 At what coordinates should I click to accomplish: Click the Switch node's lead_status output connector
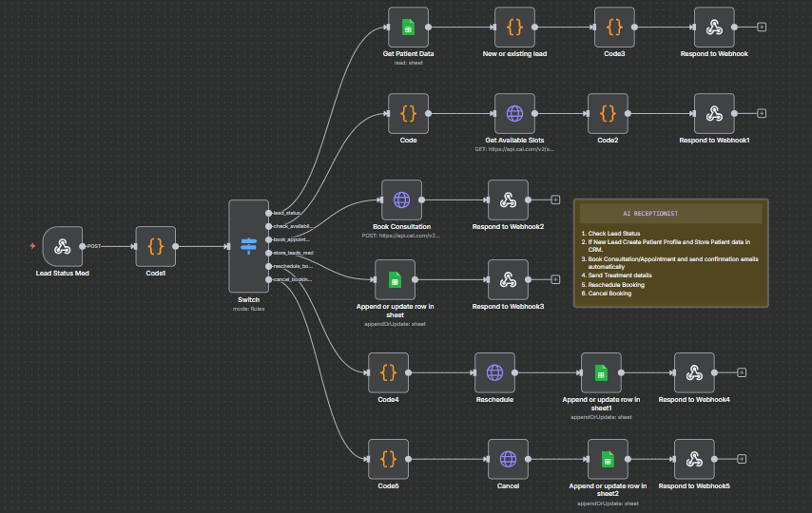click(x=269, y=213)
